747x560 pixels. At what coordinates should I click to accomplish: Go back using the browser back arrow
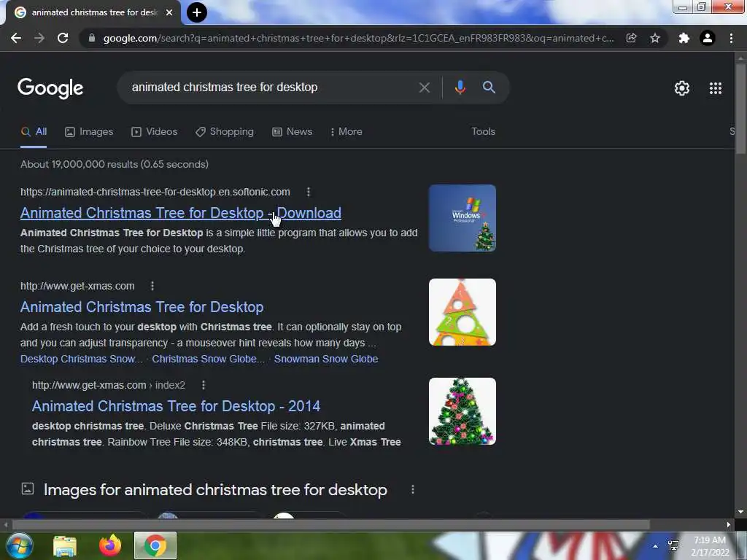(x=16, y=38)
